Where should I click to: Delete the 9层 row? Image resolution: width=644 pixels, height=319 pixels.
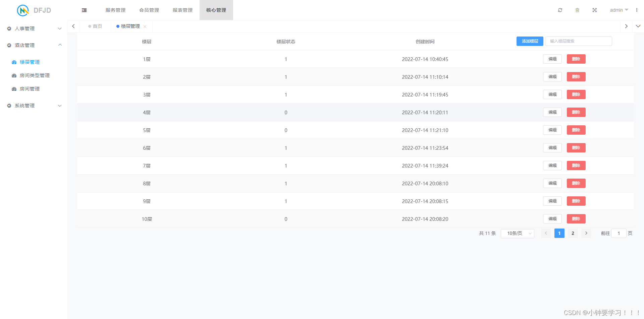point(576,201)
